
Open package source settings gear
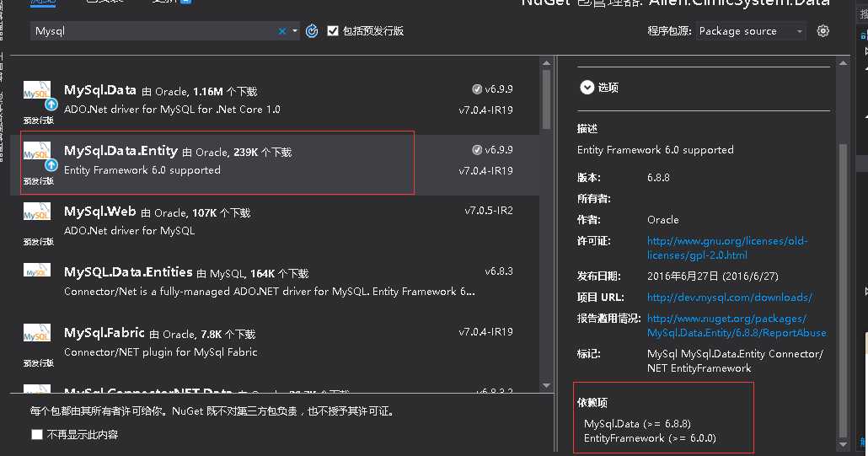click(x=823, y=31)
